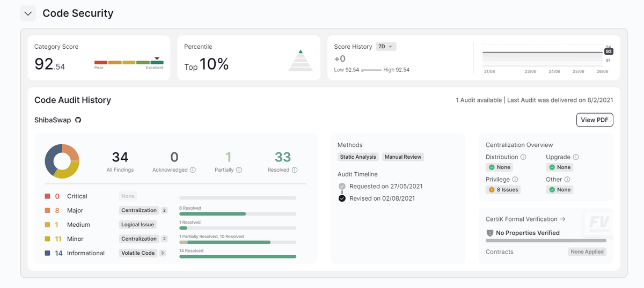
Task: Click the Resolved info icon
Action: (x=295, y=169)
